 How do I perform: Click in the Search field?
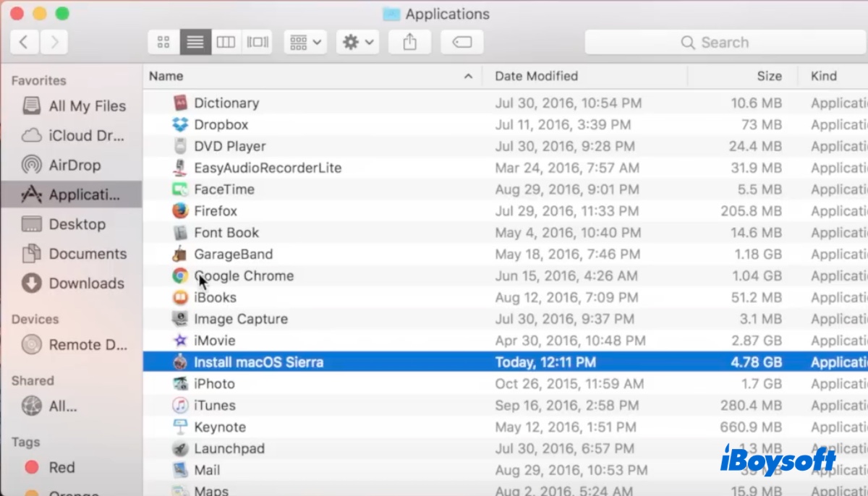(724, 43)
